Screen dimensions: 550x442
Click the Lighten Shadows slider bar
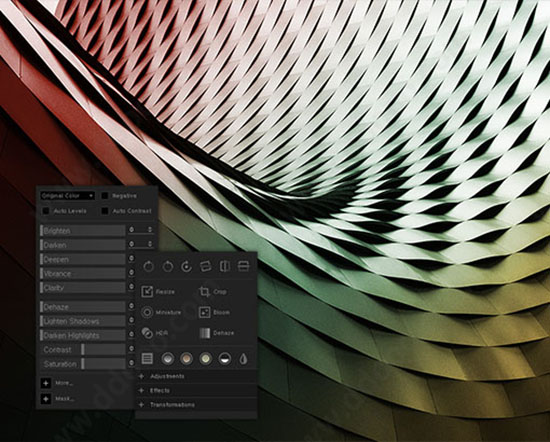pos(83,321)
